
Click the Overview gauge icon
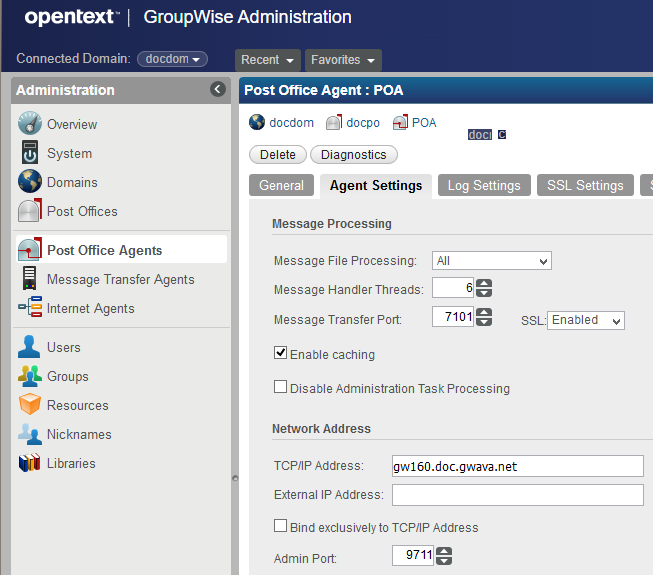tap(30, 124)
